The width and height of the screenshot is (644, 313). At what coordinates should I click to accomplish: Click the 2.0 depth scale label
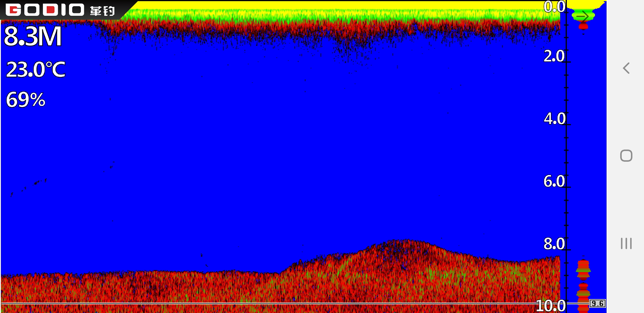click(554, 56)
